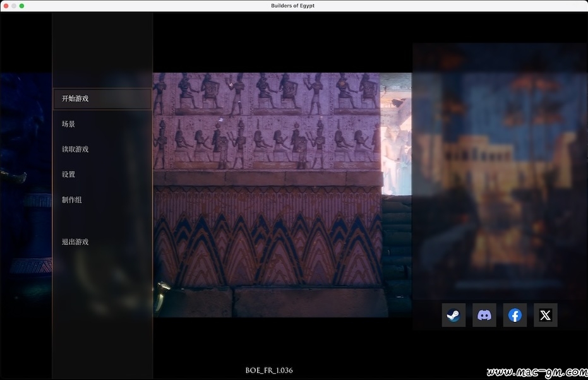Quit with 退出游戏
The width and height of the screenshot is (588, 380).
click(x=75, y=242)
